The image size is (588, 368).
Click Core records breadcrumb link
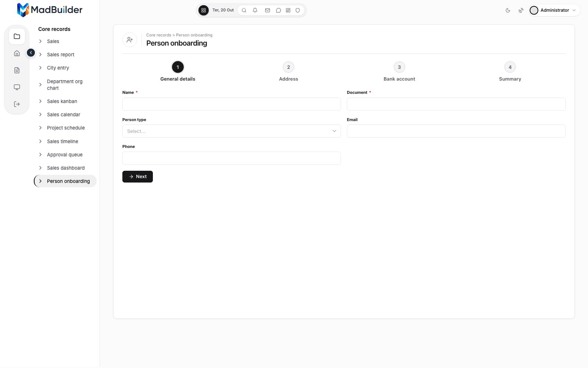point(159,35)
